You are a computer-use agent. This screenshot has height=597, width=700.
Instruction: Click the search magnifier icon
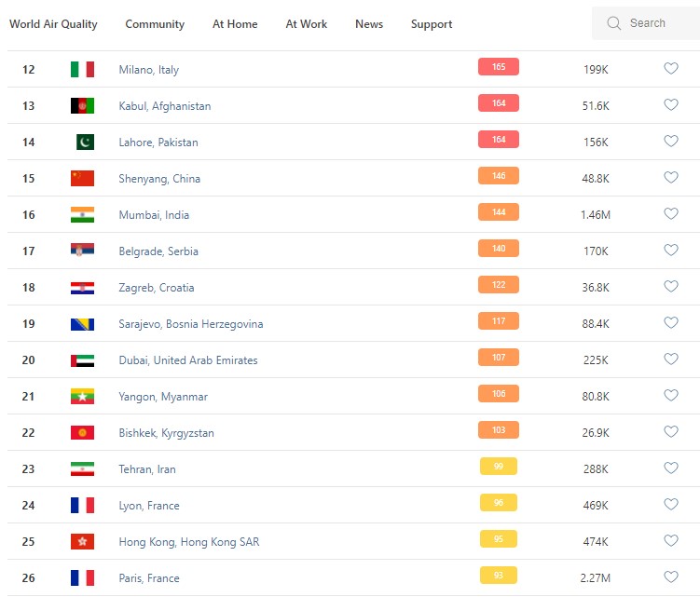pos(614,23)
